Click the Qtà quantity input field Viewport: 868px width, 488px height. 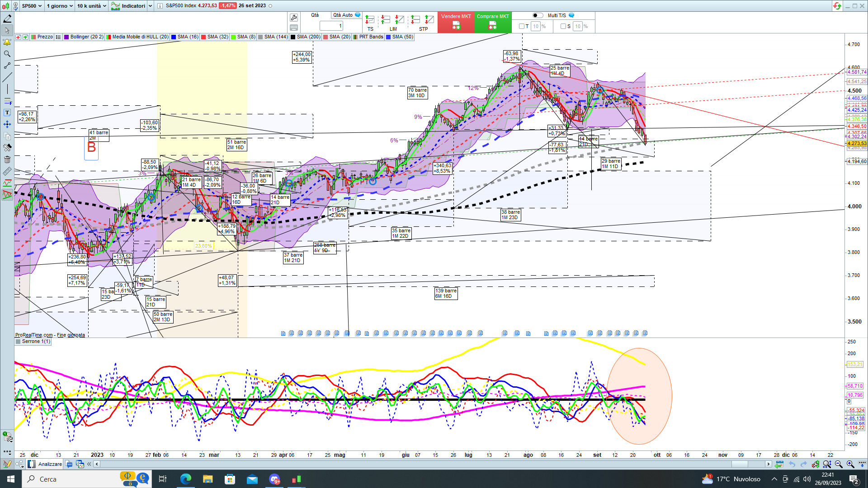[x=331, y=26]
